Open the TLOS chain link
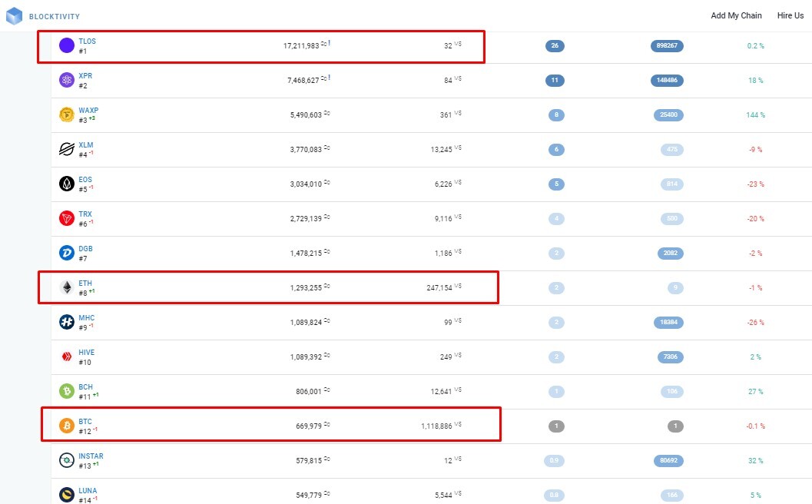Image resolution: width=812 pixels, height=504 pixels. click(87, 41)
